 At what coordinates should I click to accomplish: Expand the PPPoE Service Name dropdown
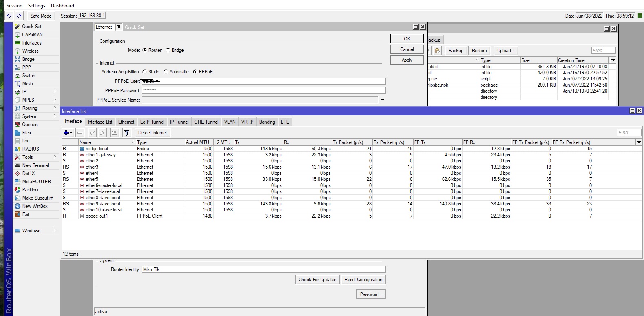[383, 100]
